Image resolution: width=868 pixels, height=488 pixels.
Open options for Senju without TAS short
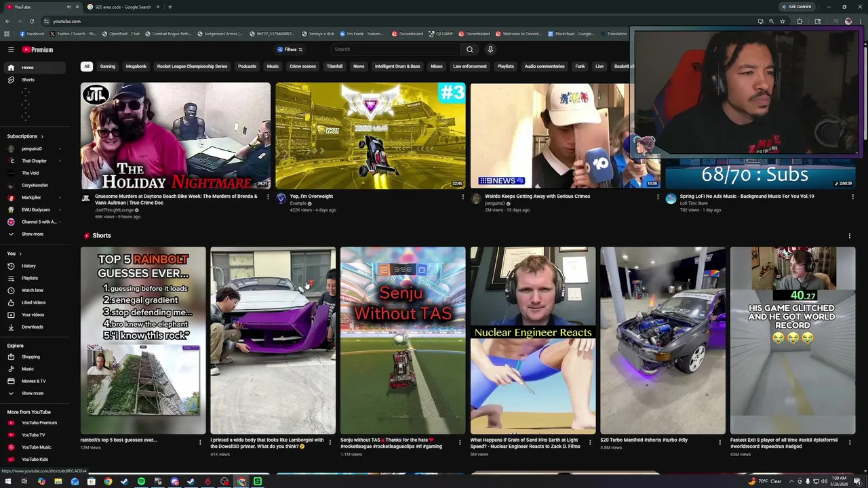tap(460, 442)
